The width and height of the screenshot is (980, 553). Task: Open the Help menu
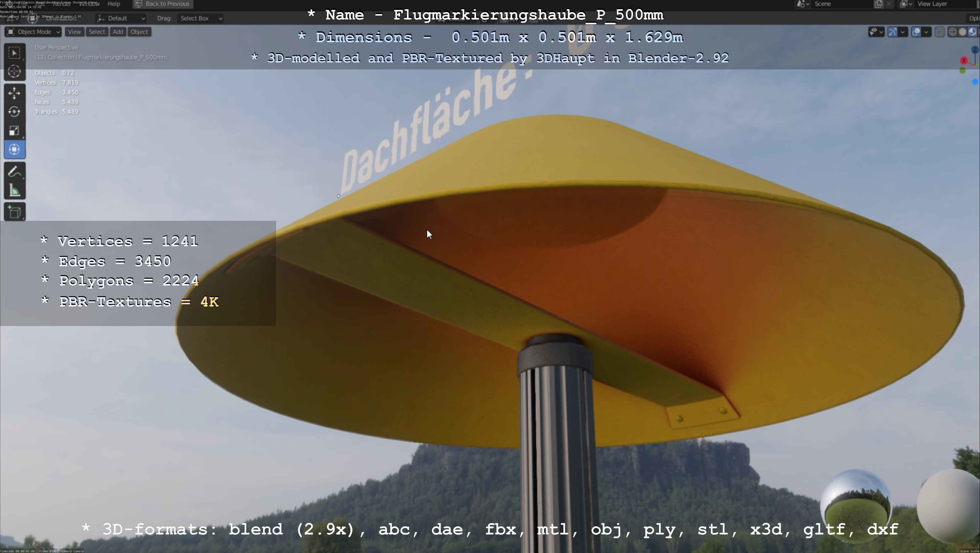click(x=114, y=4)
